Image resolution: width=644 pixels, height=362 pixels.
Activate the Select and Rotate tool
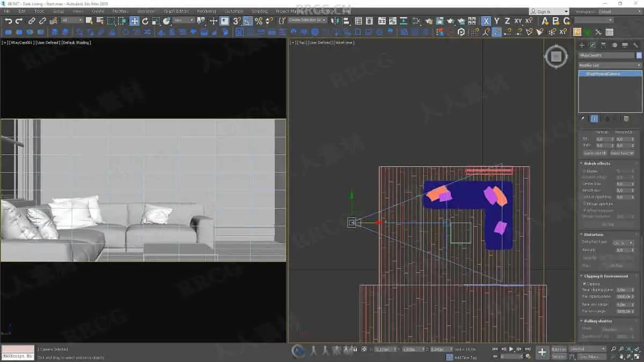click(x=145, y=21)
